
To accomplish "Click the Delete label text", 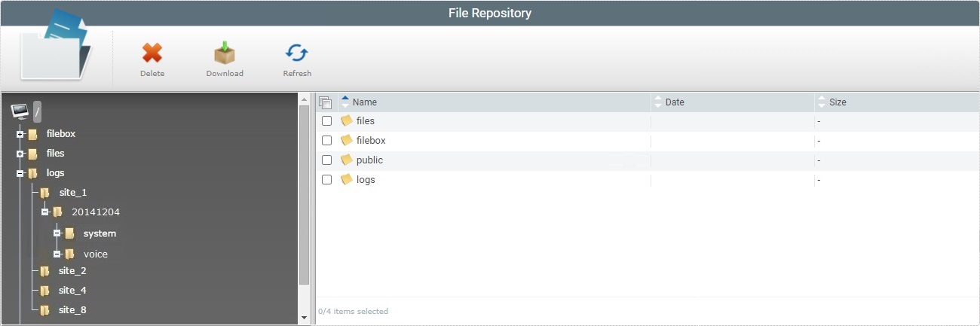I will tap(152, 74).
